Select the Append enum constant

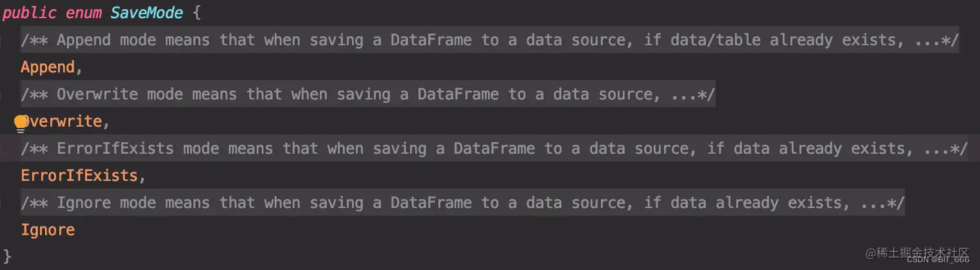tap(48, 67)
